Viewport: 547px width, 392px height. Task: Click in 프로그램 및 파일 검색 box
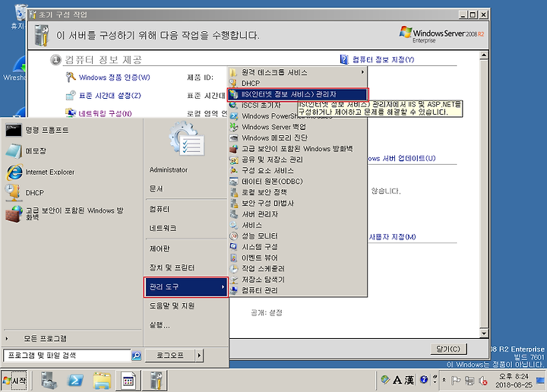pos(68,356)
